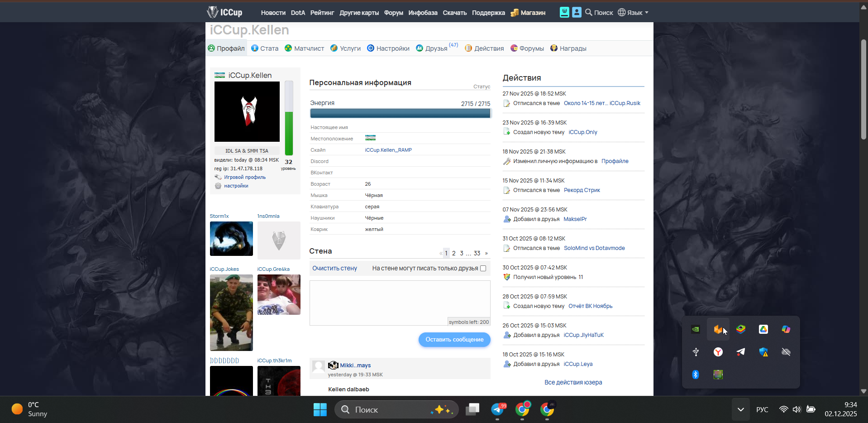This screenshot has height=423, width=868.
Task: Open Task View on the taskbar
Action: click(473, 409)
